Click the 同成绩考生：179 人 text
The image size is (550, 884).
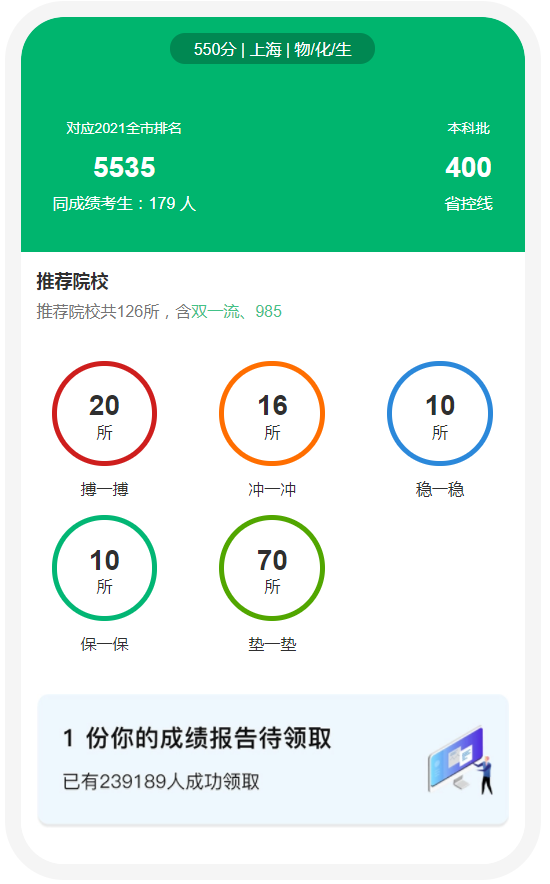[125, 204]
